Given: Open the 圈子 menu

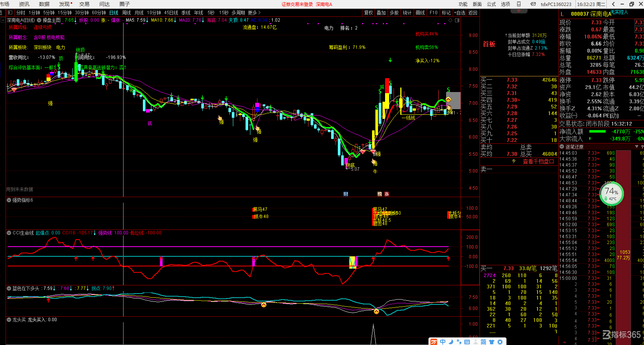Looking at the screenshot, I should (x=125, y=4).
